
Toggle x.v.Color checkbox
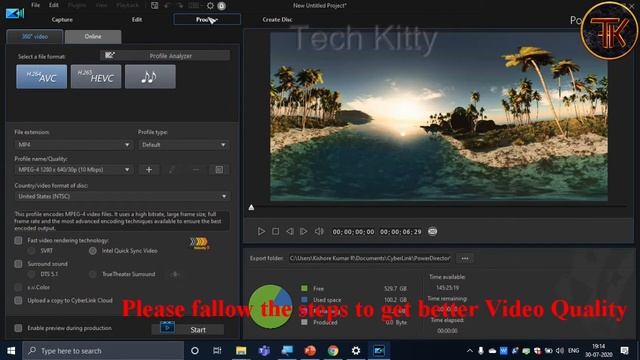click(18, 287)
